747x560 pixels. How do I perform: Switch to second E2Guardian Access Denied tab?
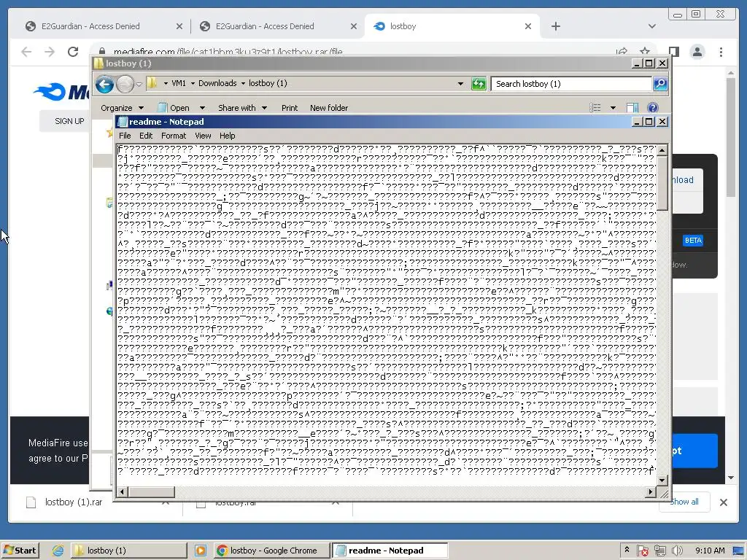[x=265, y=26]
